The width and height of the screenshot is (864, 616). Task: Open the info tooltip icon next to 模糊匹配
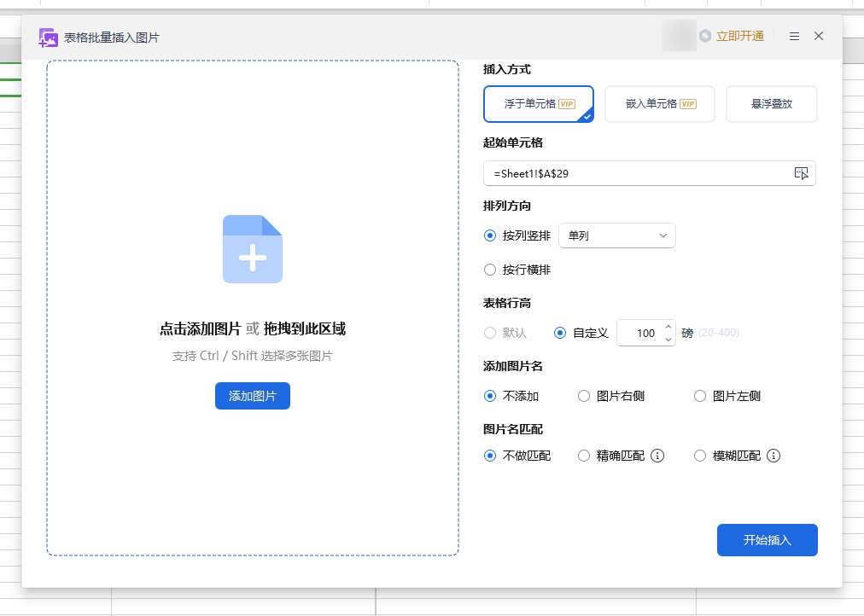tap(774, 456)
